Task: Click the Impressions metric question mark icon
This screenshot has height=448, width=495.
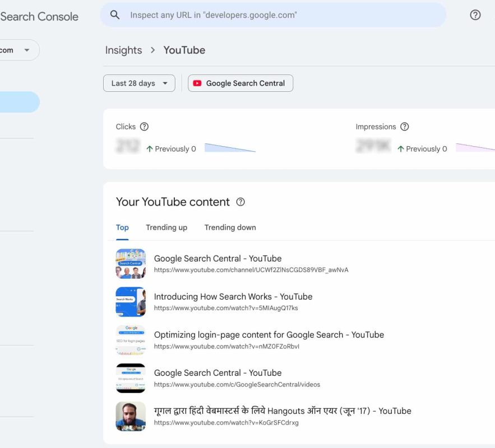Action: coord(405,127)
